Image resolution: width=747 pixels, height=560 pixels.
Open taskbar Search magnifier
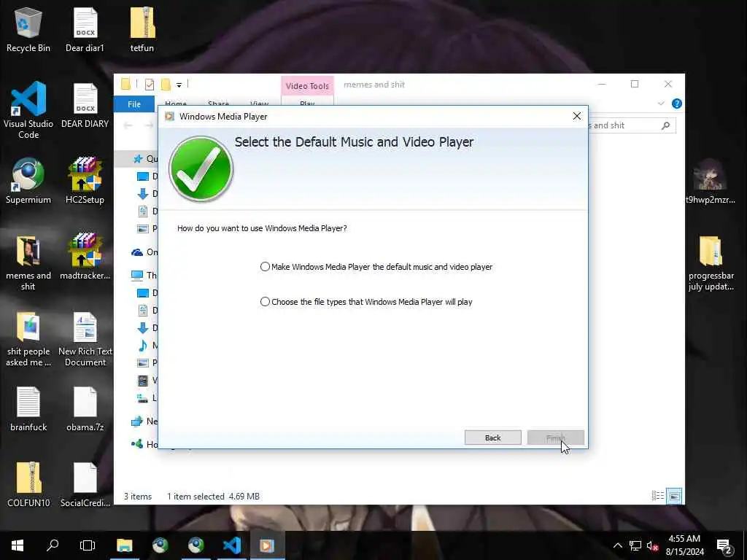point(53,545)
